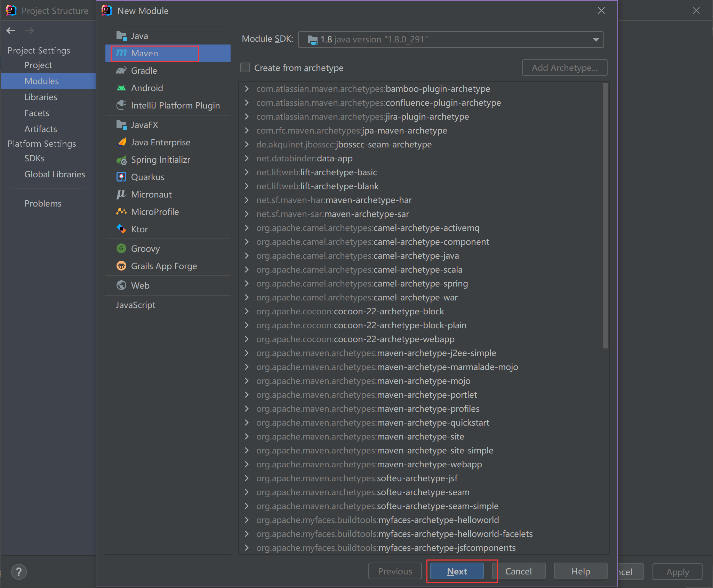Go to SDKs under Platform Settings
The image size is (713, 588).
coord(34,158)
